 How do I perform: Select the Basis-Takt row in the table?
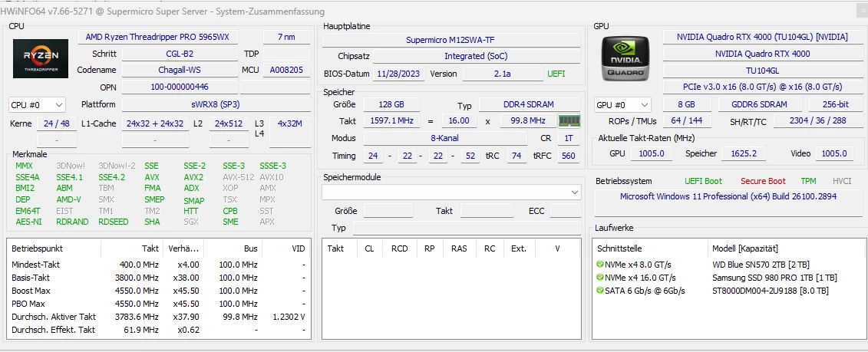pyautogui.click(x=158, y=278)
